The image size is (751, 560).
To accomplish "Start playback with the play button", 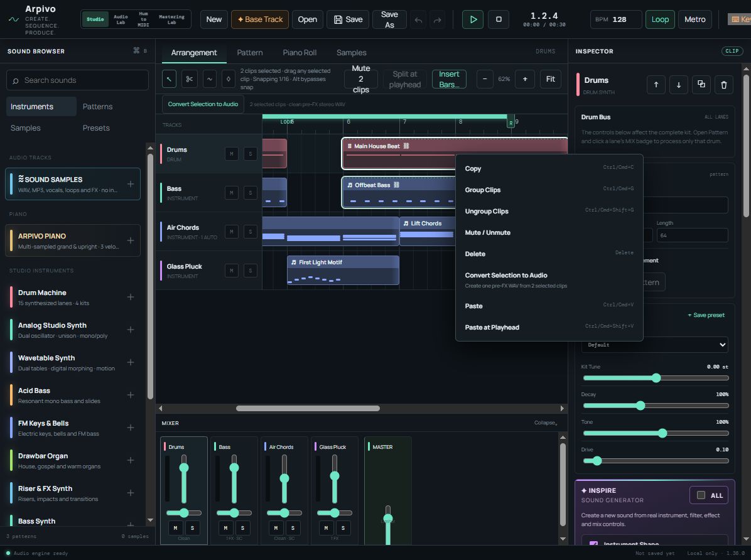I will [x=473, y=19].
